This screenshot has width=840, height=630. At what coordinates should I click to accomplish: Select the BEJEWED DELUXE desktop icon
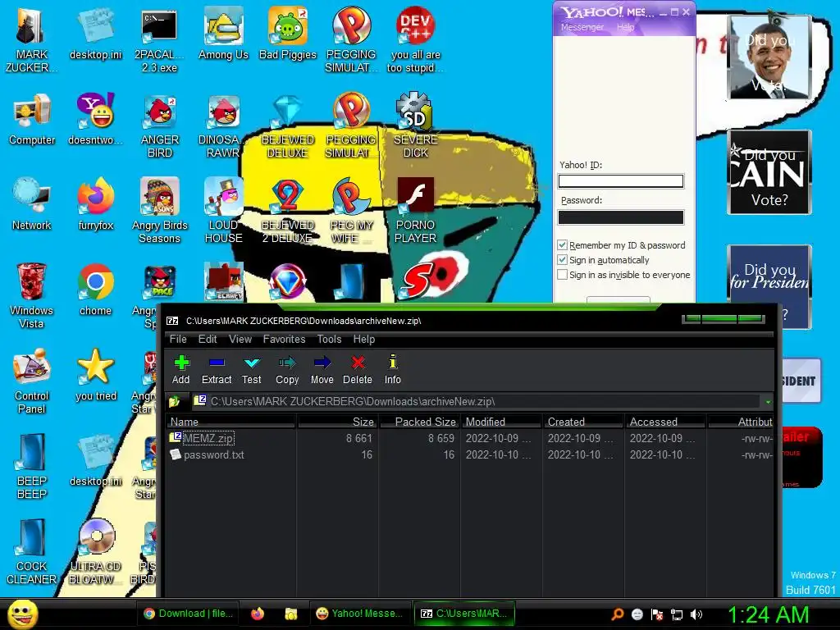(x=288, y=126)
